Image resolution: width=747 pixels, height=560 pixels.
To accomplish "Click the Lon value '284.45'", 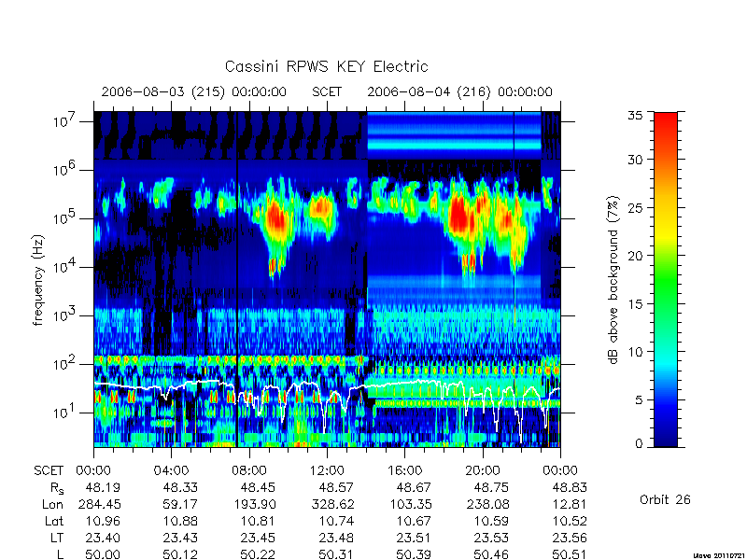I will coord(99,504).
